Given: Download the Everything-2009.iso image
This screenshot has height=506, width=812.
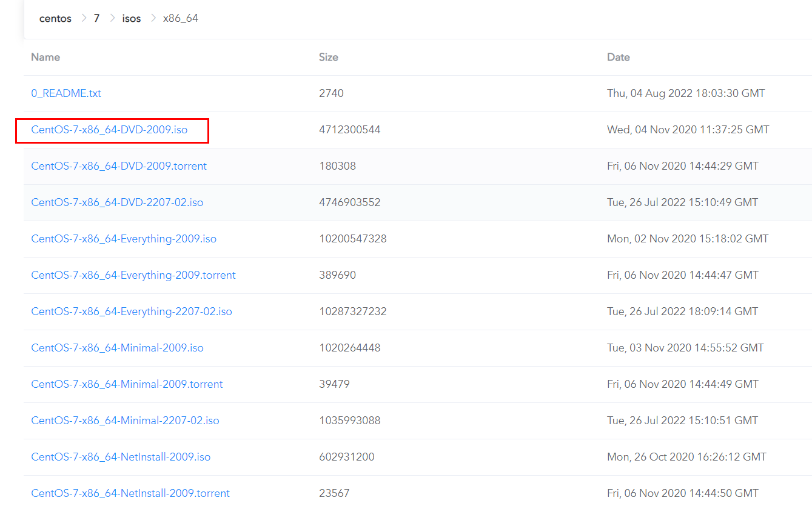Looking at the screenshot, I should pyautogui.click(x=124, y=239).
